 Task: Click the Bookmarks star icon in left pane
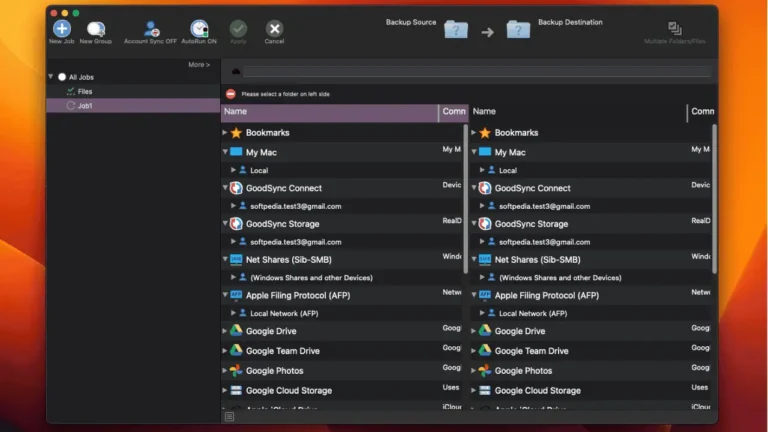pos(236,132)
